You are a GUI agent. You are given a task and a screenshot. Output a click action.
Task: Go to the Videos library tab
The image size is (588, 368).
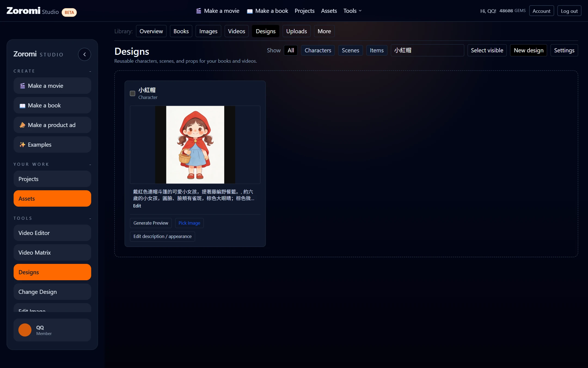[237, 31]
